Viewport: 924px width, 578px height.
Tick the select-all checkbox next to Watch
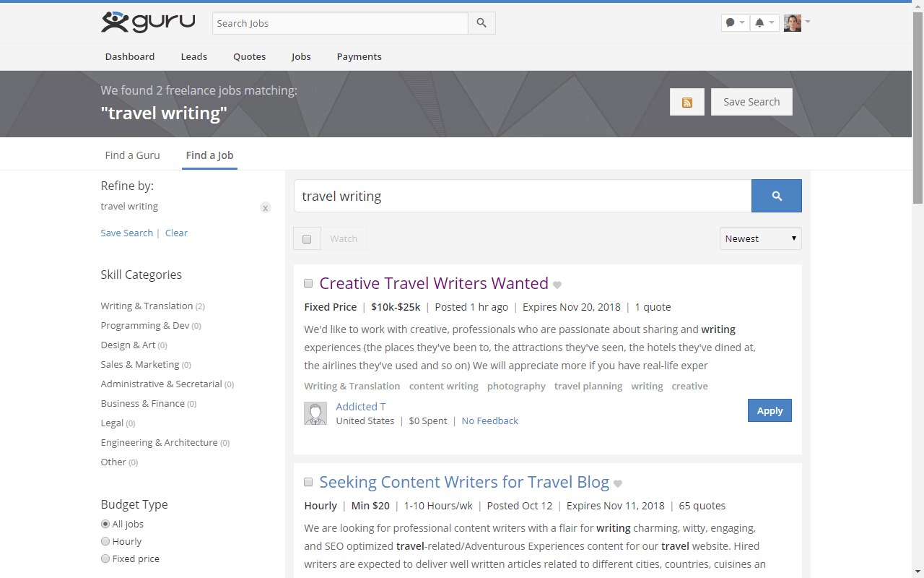[307, 238]
